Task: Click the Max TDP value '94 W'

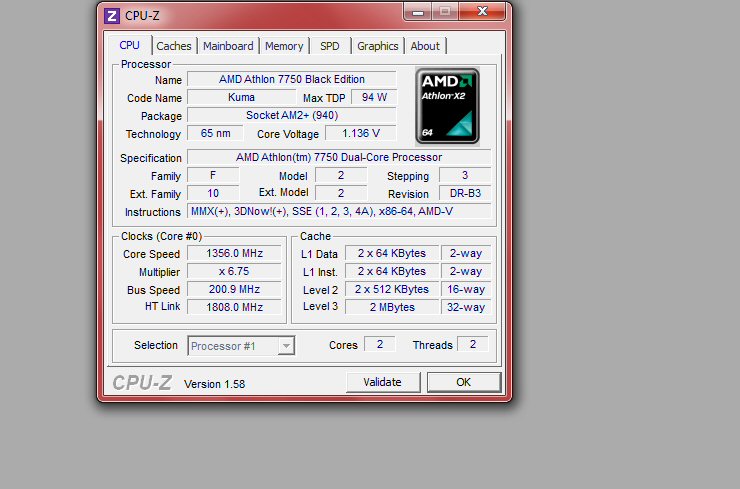Action: pos(374,97)
